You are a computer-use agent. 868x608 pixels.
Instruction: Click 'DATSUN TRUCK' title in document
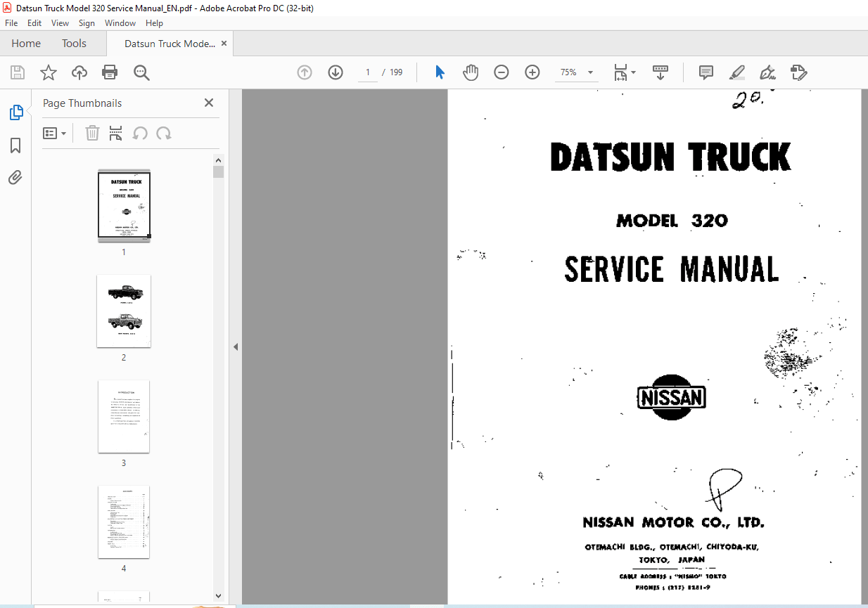tap(671, 157)
